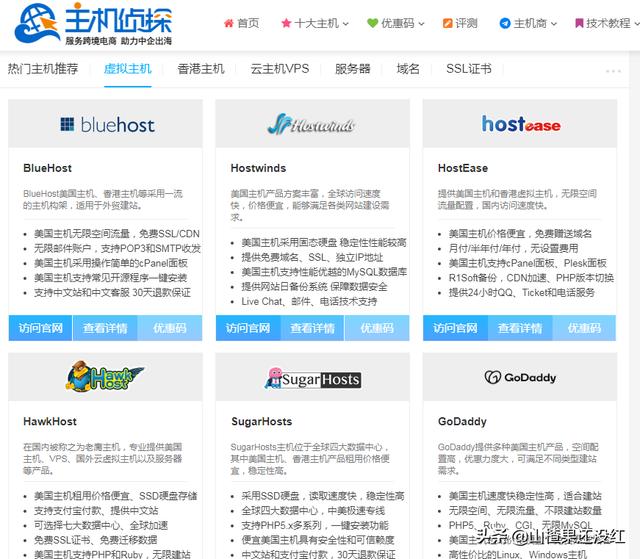
Task: Click 查看详情 under BlueHost
Action: [x=105, y=328]
